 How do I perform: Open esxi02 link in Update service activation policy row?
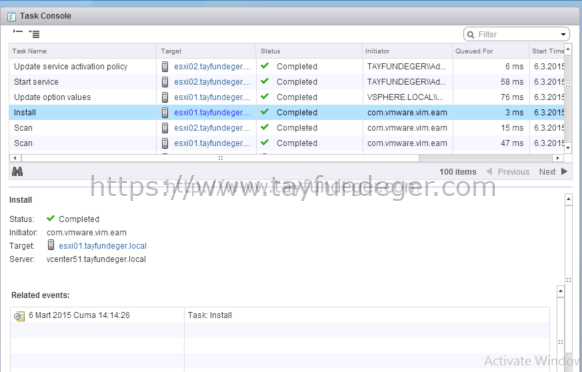pos(212,67)
